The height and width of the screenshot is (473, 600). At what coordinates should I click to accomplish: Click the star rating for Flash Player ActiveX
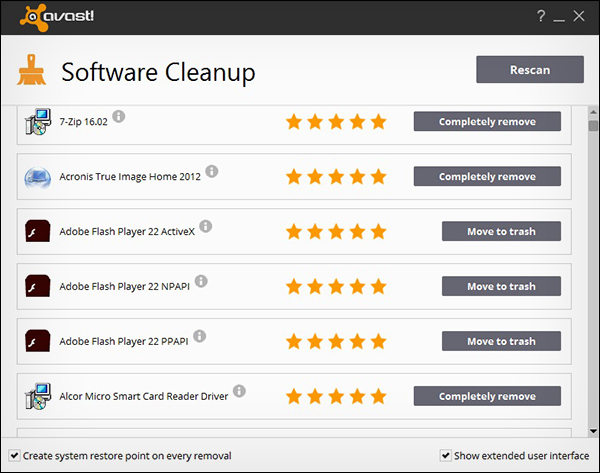coord(336,232)
